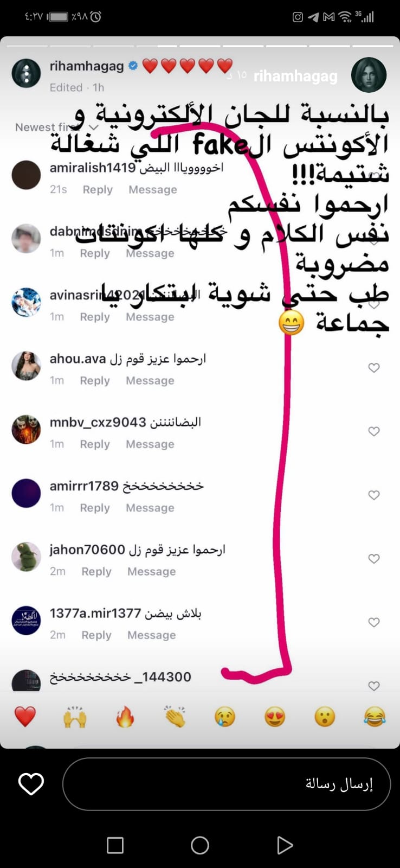Send the clapping hands reaction emoji
The height and width of the screenshot is (868, 400).
(175, 717)
